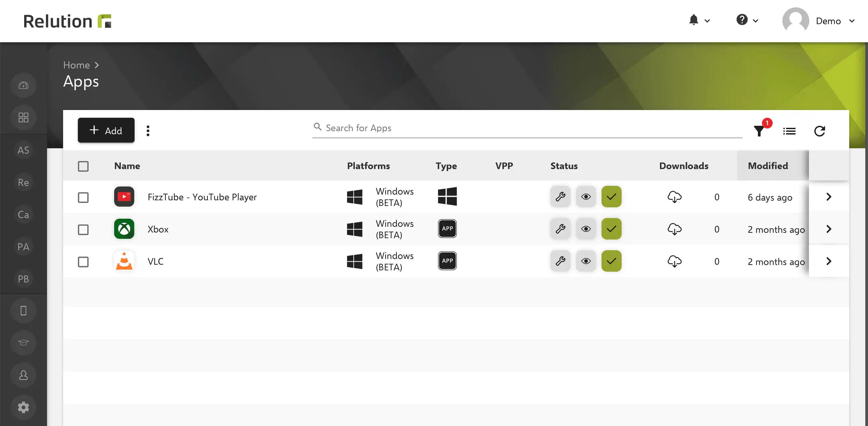868x426 pixels.
Task: Select the Xbox row checkbox
Action: click(x=83, y=230)
